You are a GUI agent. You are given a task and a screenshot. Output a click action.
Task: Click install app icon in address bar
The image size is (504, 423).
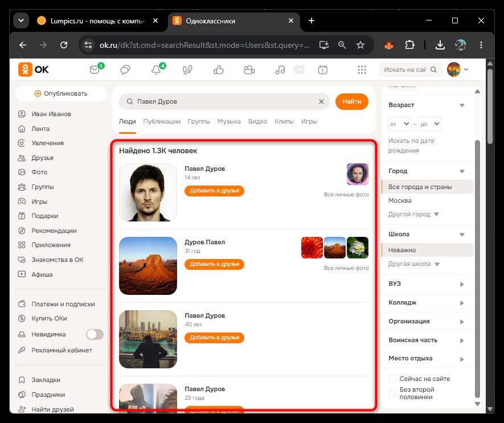tap(323, 45)
